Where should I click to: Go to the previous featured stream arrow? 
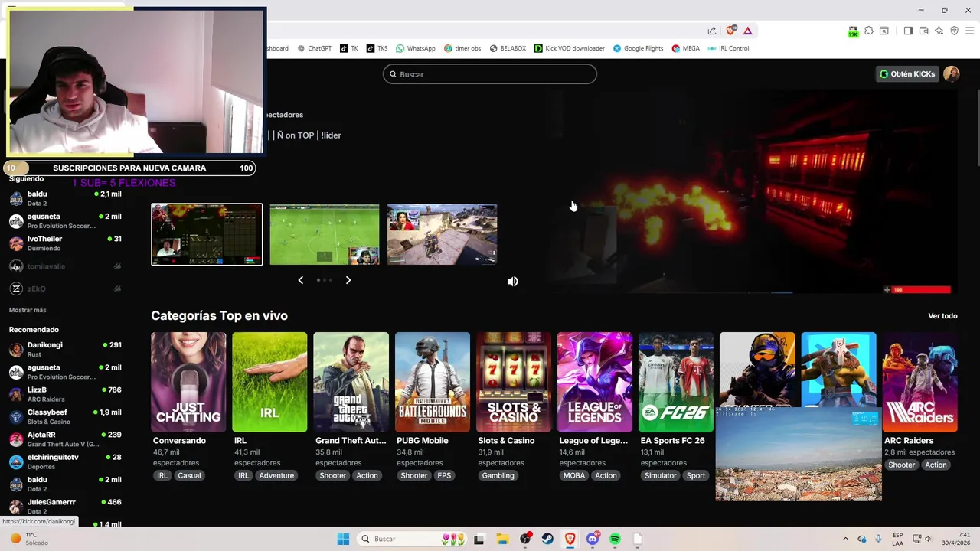click(x=300, y=280)
